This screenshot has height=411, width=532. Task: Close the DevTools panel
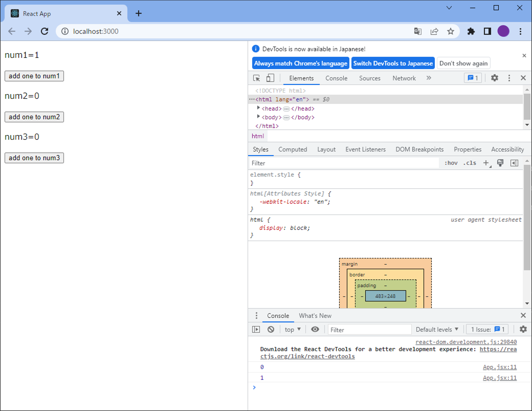[x=523, y=78]
